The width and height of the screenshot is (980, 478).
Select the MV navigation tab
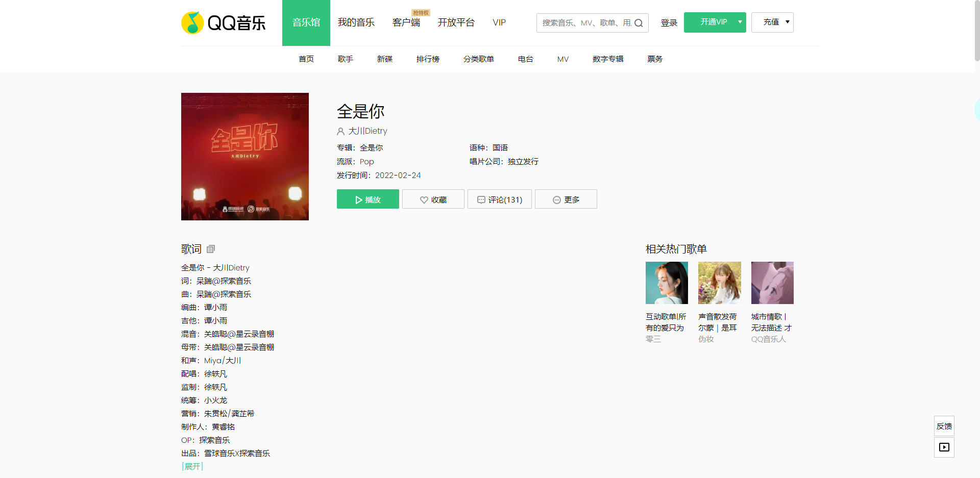(x=562, y=59)
